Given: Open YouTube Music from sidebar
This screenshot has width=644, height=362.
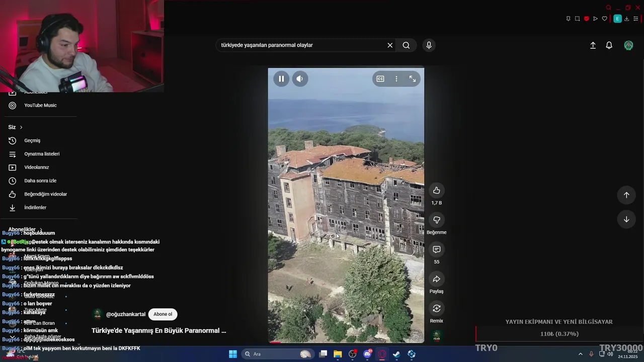Looking at the screenshot, I should [40, 106].
